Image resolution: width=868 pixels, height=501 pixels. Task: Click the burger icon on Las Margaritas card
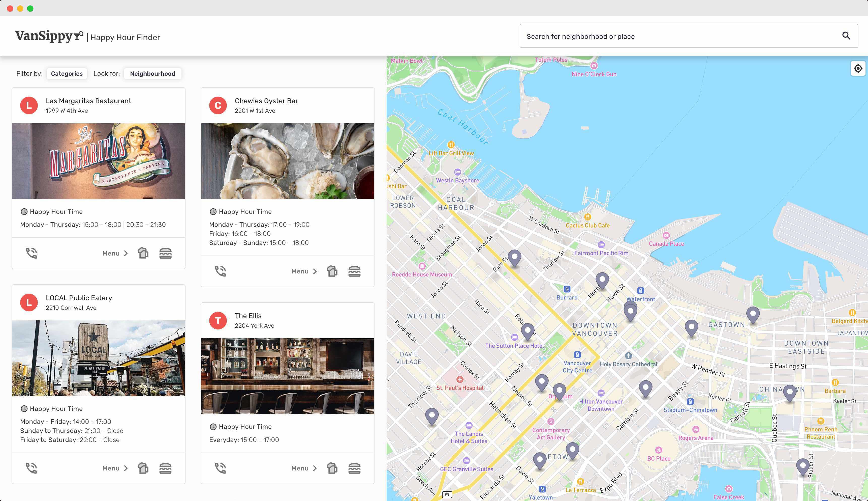[x=165, y=253]
